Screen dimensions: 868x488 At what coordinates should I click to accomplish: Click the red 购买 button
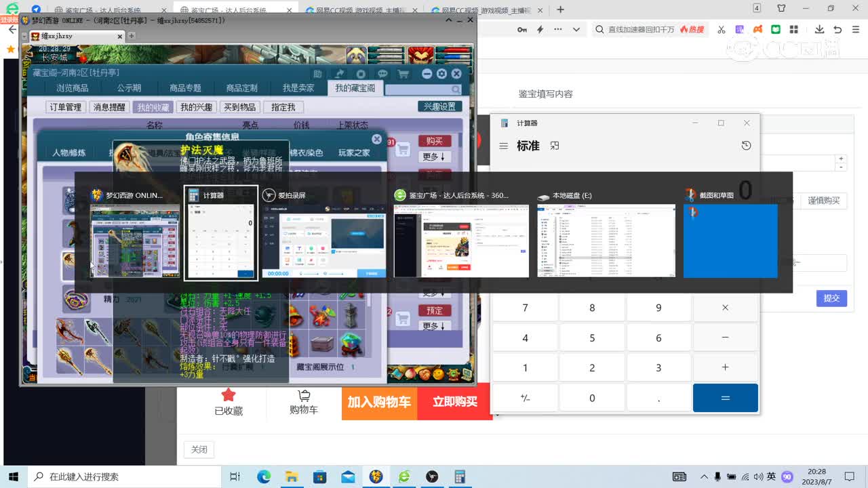point(435,141)
